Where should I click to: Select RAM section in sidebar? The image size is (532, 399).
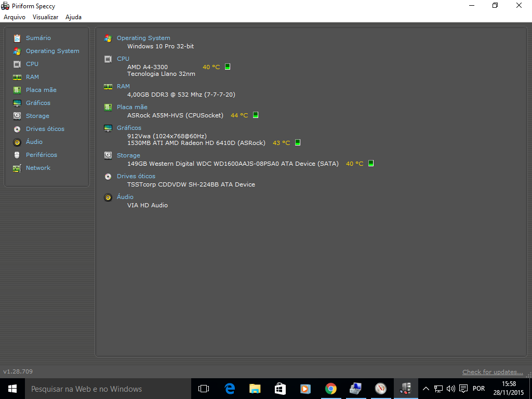(33, 77)
